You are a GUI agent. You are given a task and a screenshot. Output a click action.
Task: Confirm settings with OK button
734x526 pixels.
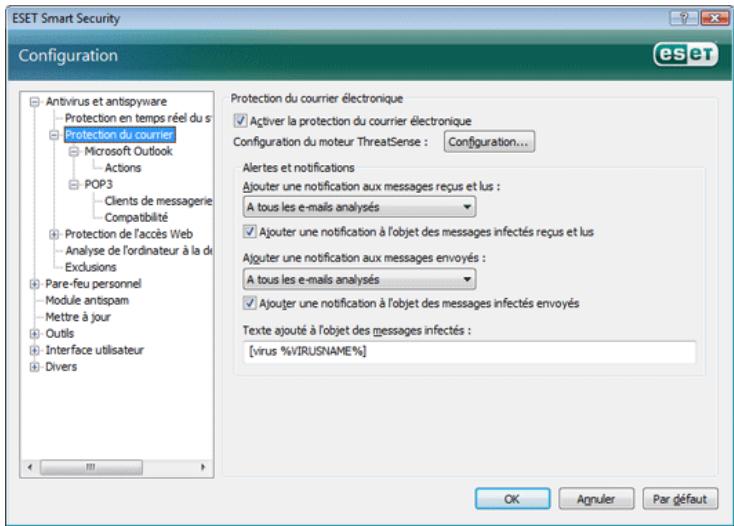[513, 499]
